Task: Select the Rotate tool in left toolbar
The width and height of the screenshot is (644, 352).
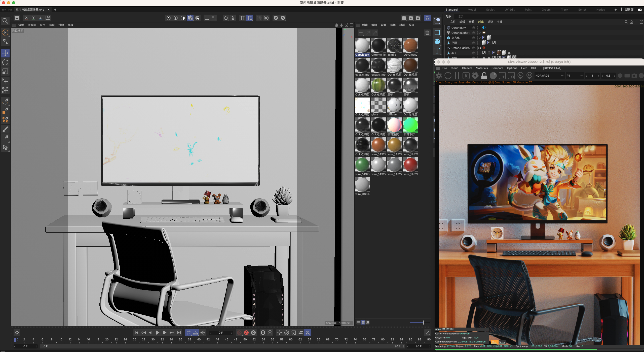Action: pyautogui.click(x=5, y=62)
